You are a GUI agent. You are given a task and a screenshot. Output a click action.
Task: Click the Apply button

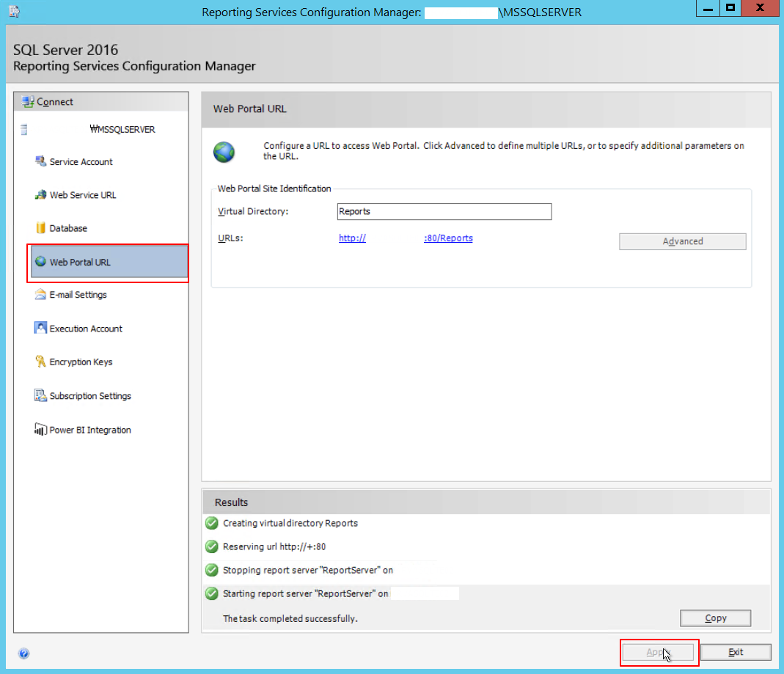658,652
